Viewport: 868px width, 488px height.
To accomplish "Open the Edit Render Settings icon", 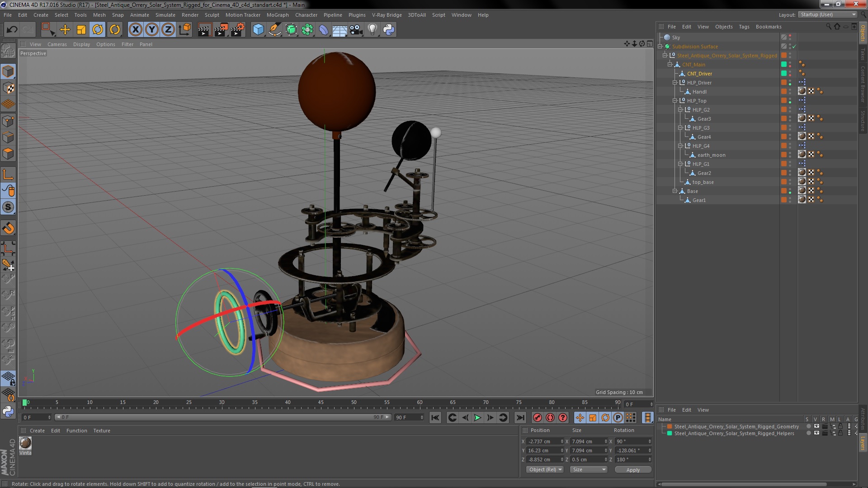I will pos(238,30).
